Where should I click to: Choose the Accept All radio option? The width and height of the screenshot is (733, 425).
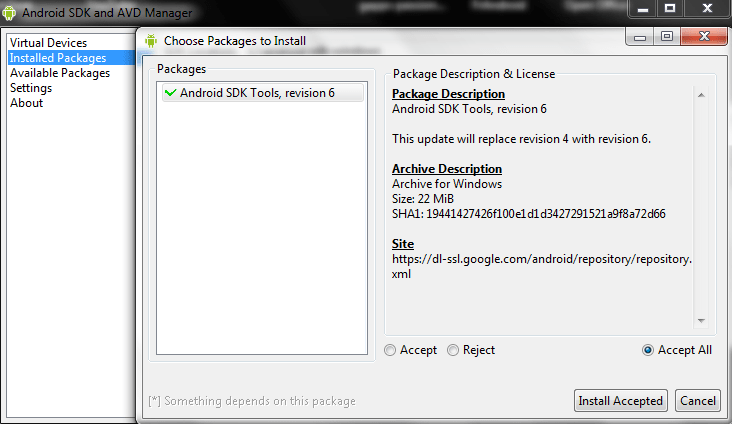(648, 350)
